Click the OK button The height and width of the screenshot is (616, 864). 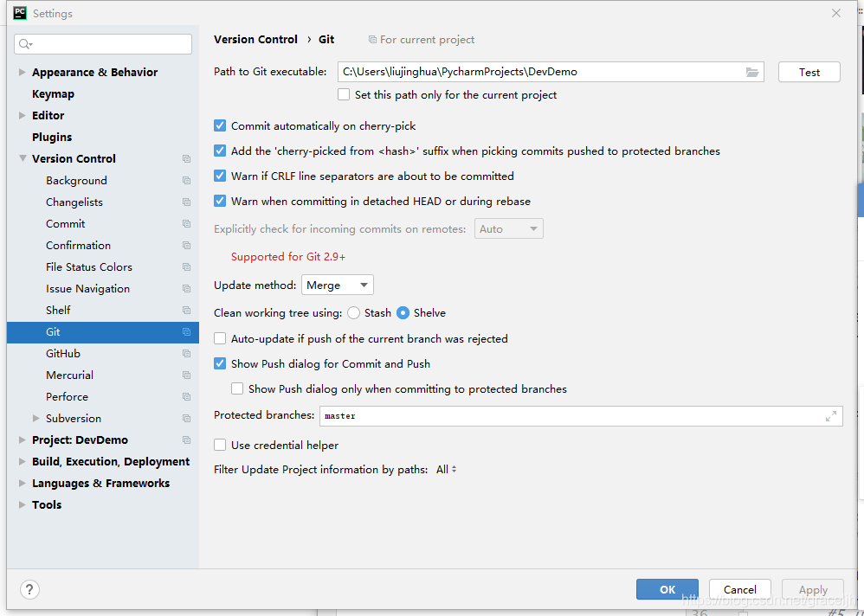667,589
